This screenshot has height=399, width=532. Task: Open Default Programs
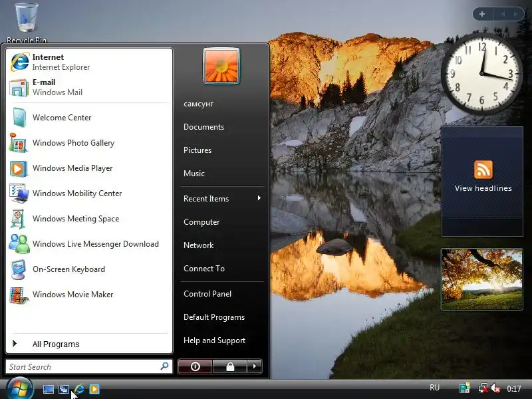[214, 317]
